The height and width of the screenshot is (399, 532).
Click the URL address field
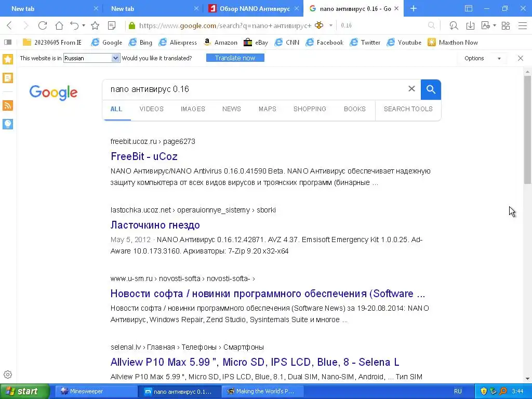pos(225,25)
